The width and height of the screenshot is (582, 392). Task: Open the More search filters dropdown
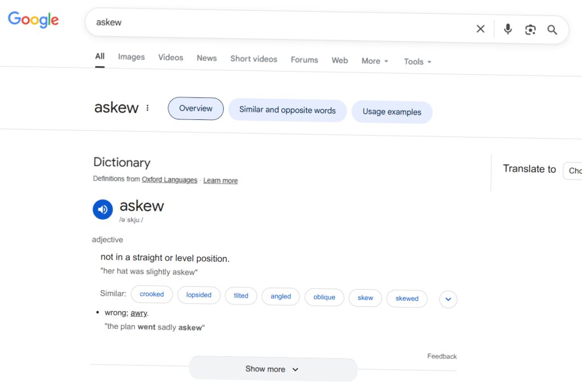tap(375, 61)
